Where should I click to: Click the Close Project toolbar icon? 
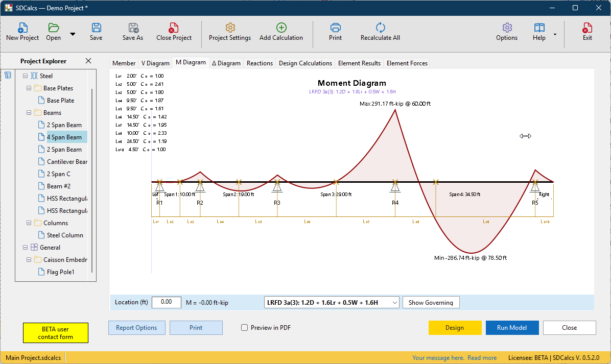[174, 32]
